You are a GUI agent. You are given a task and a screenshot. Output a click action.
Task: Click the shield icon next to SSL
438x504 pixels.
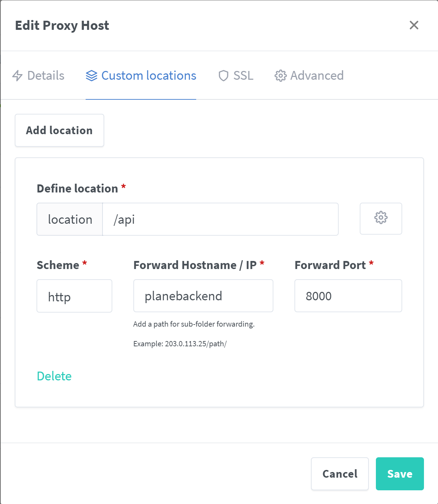point(224,76)
